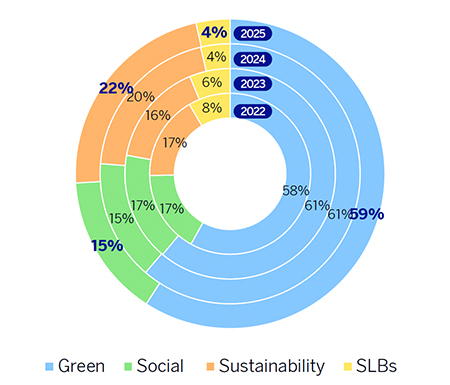Select the Sustainability legend text
This screenshot has width=450, height=385.
click(x=272, y=367)
